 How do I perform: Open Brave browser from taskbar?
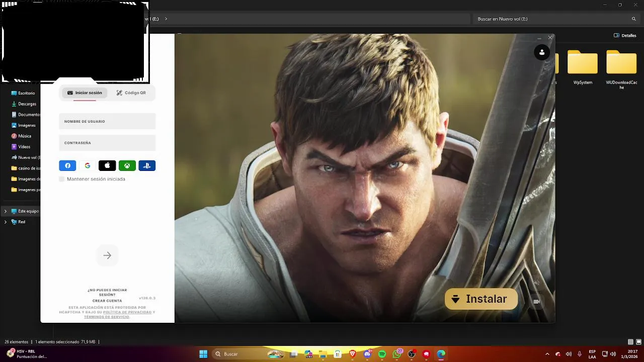pos(353,354)
